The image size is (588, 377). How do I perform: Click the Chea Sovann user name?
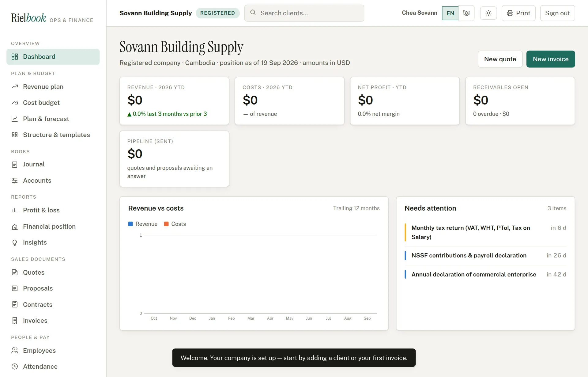coord(419,13)
